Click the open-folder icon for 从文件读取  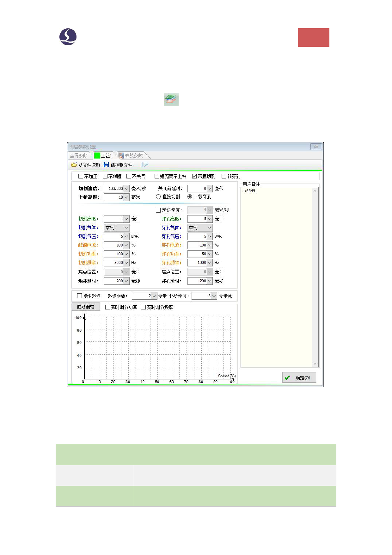point(74,165)
